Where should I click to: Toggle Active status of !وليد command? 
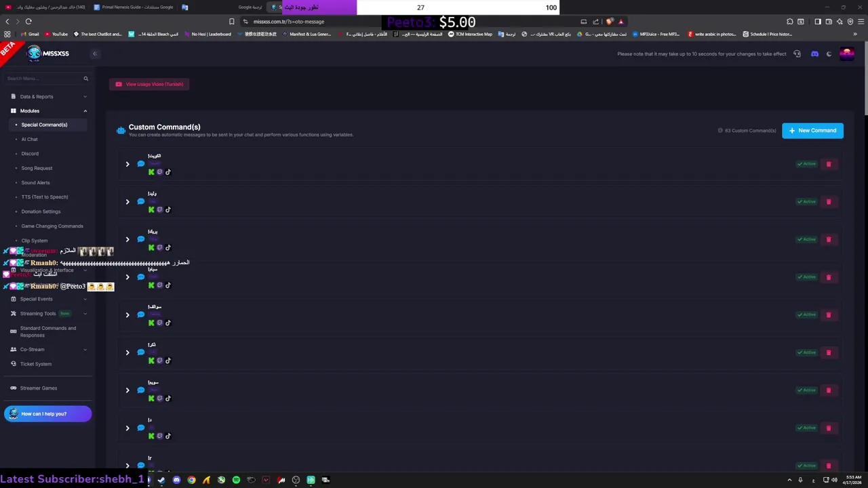click(x=807, y=202)
